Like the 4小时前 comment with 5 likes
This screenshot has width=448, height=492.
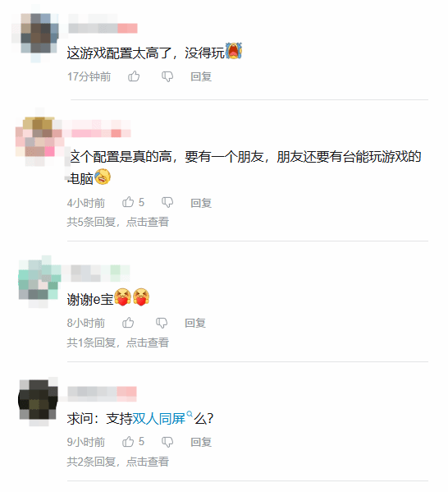128,202
